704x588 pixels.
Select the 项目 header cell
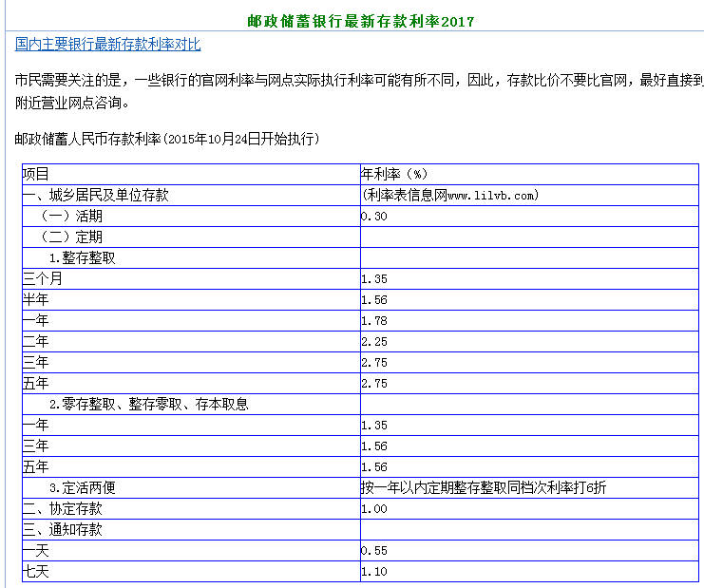(x=191, y=174)
